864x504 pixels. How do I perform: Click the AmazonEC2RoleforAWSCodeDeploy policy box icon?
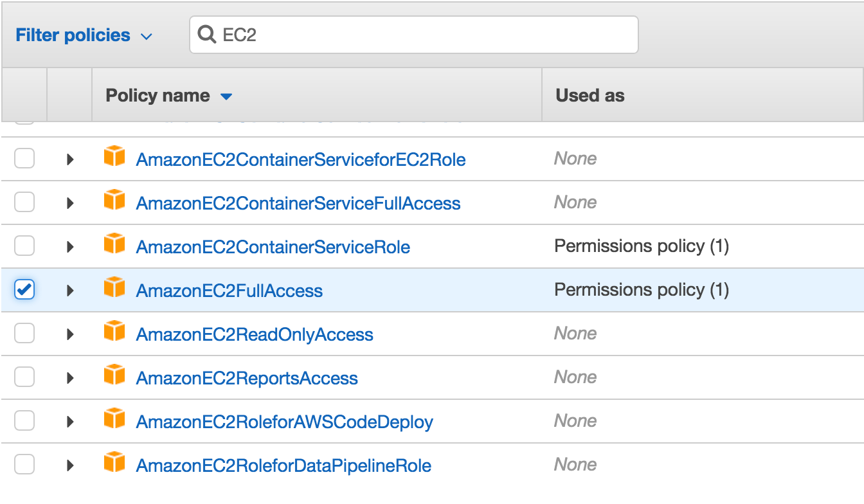tap(114, 419)
